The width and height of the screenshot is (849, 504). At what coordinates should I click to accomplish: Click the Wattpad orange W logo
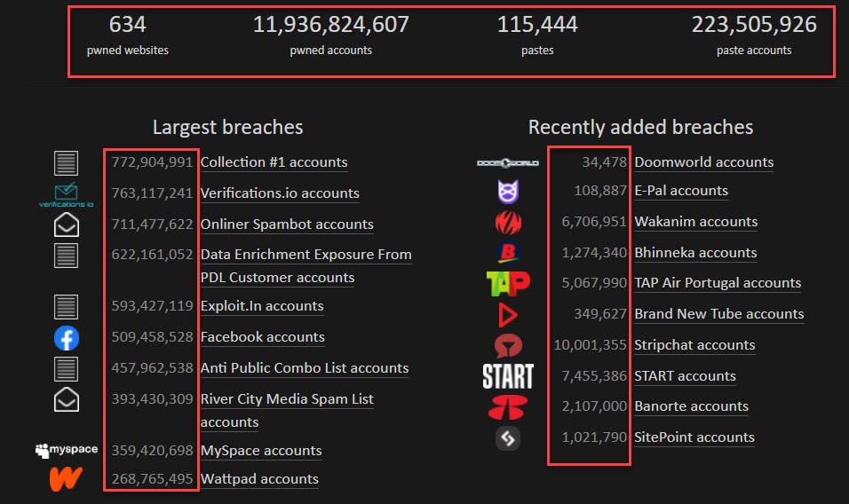(67, 479)
